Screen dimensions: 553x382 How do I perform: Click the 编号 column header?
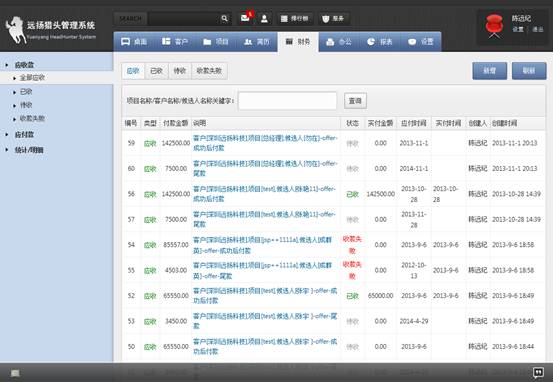(x=131, y=123)
